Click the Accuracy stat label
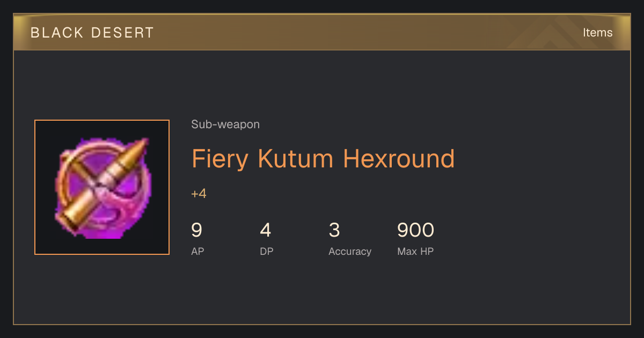The height and width of the screenshot is (338, 644). 350,251
